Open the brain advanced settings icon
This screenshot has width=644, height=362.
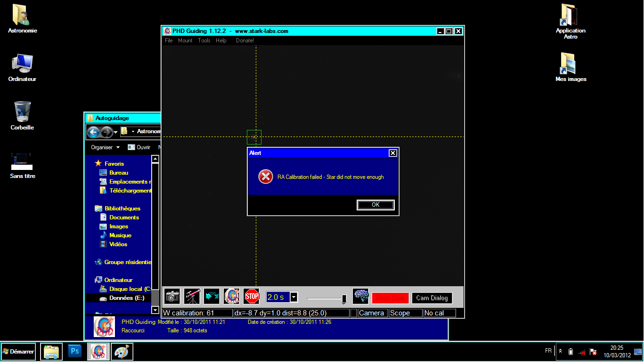(x=360, y=296)
